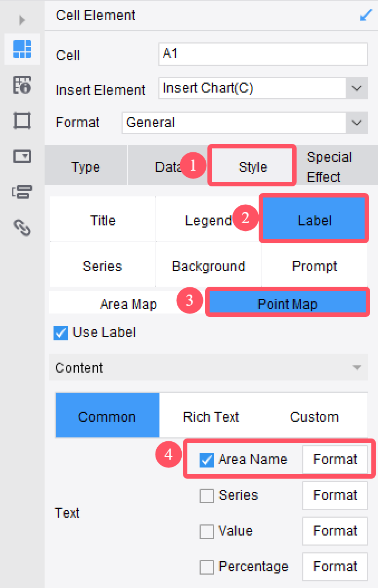378x588 pixels.
Task: Select Custom content mode
Action: (x=314, y=416)
